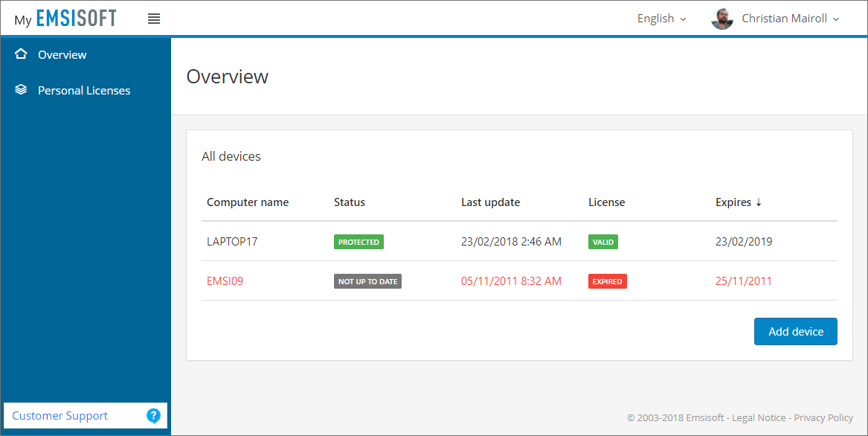Open the chevron beside the language selector
This screenshot has width=868, height=436.
pos(682,19)
